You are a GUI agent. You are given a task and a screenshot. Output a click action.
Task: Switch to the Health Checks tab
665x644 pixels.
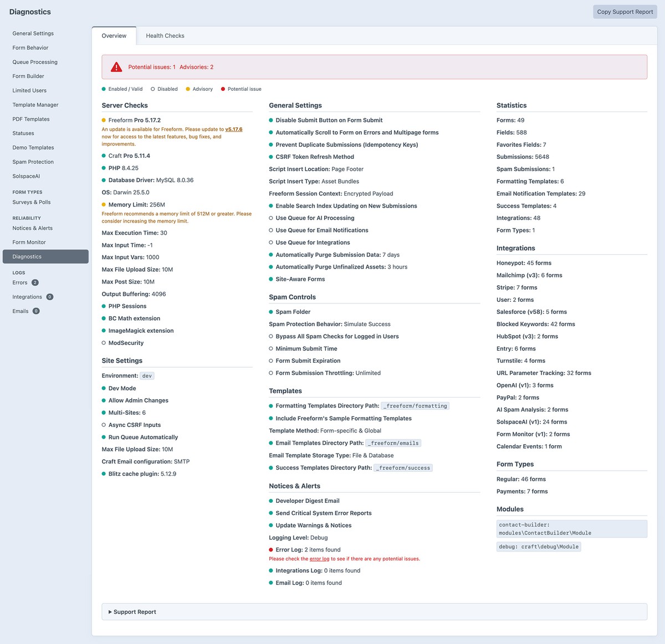pyautogui.click(x=165, y=35)
